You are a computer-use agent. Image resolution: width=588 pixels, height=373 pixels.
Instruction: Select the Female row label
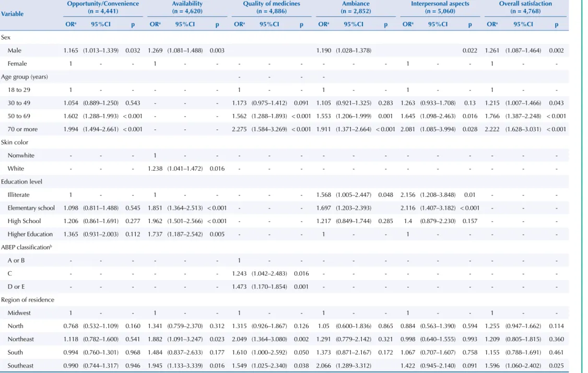click(x=17, y=64)
